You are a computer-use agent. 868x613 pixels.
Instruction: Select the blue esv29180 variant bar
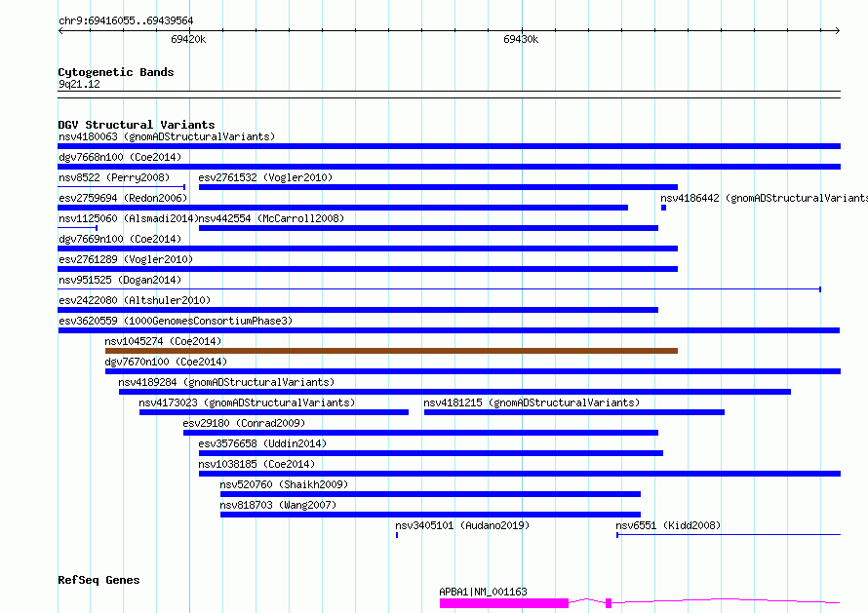[x=420, y=433]
